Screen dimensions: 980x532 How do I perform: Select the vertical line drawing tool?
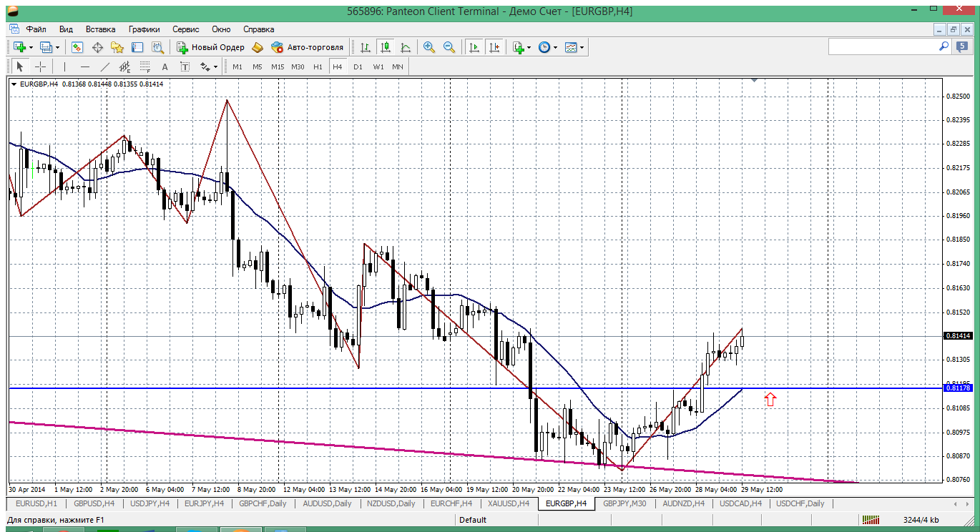(64, 66)
